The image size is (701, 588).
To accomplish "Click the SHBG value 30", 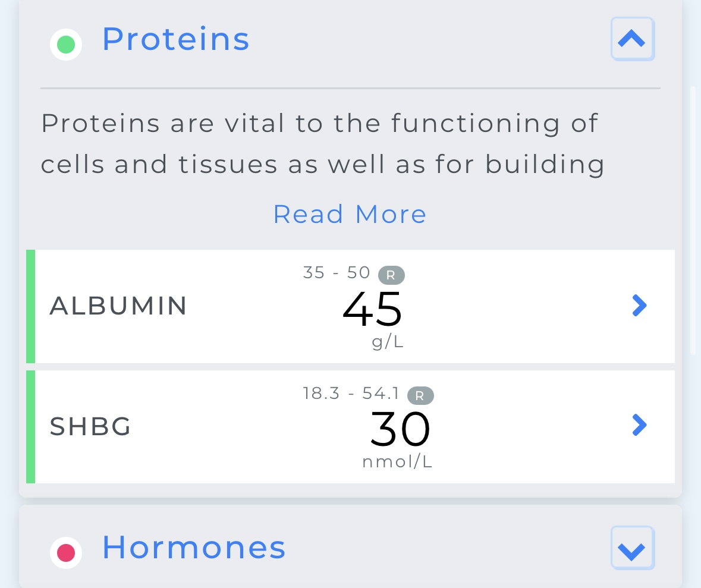I will 400,429.
